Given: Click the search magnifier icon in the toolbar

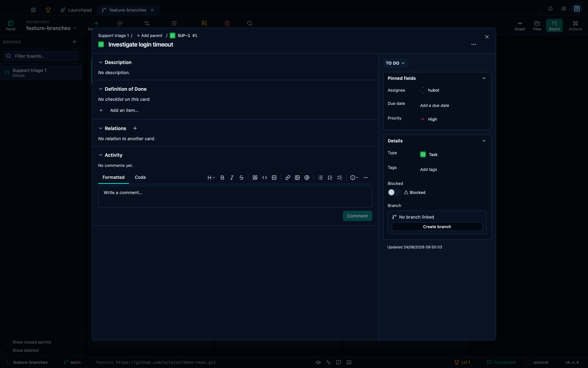Looking at the screenshot, I should pyautogui.click(x=250, y=23).
